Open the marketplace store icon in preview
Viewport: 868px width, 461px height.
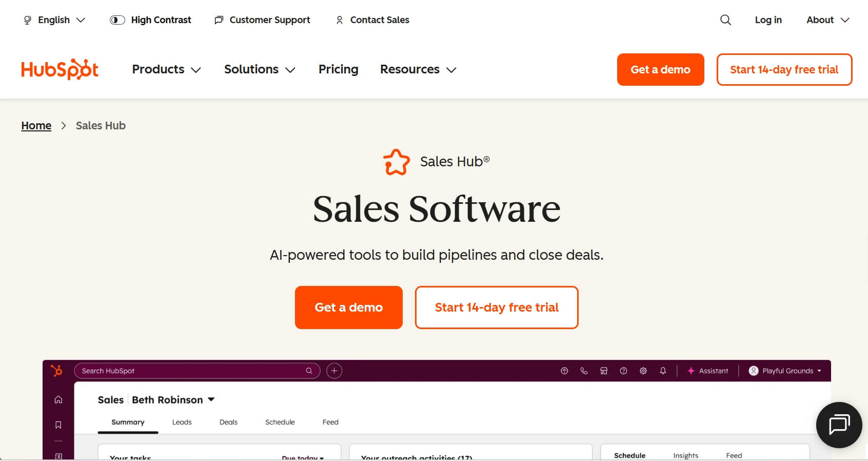[604, 371]
